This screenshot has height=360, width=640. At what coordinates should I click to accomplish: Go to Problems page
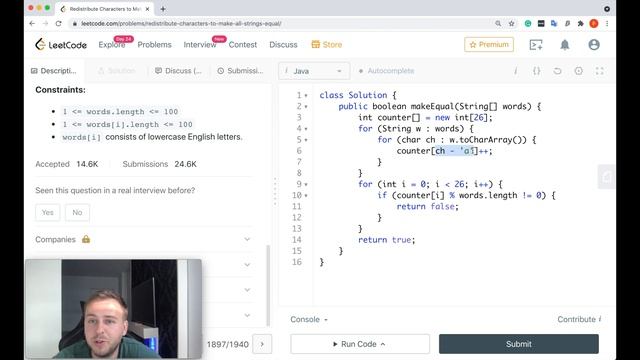(x=154, y=45)
